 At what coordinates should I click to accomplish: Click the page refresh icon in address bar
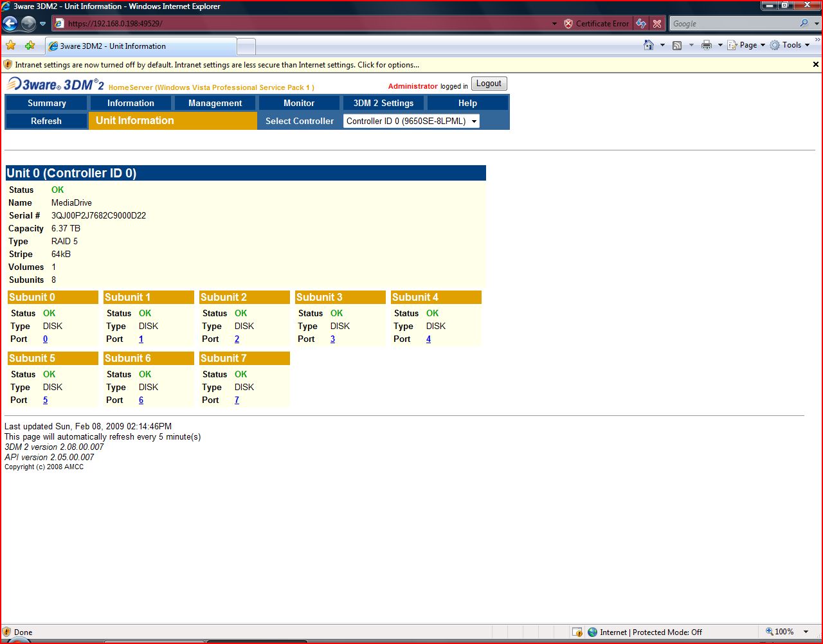coord(641,24)
